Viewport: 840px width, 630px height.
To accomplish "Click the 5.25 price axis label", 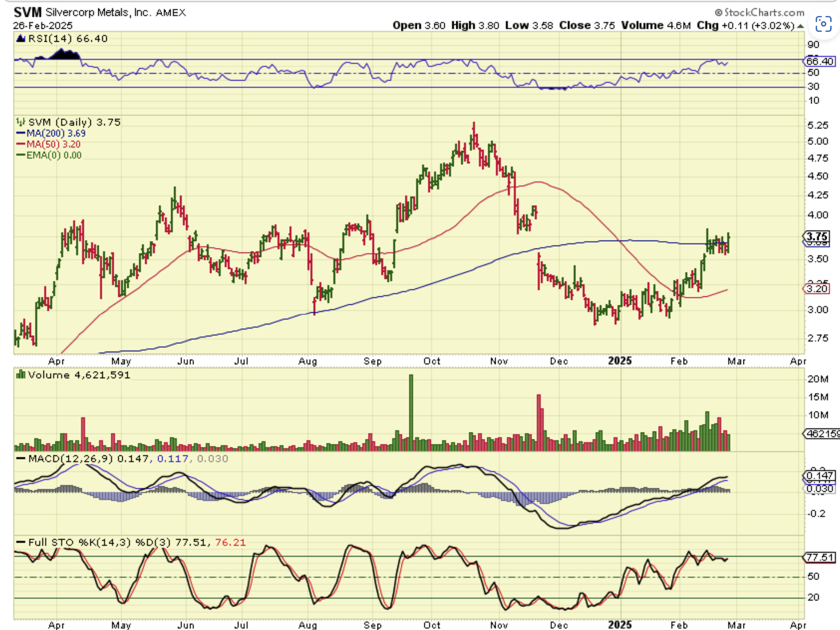I will [x=817, y=125].
